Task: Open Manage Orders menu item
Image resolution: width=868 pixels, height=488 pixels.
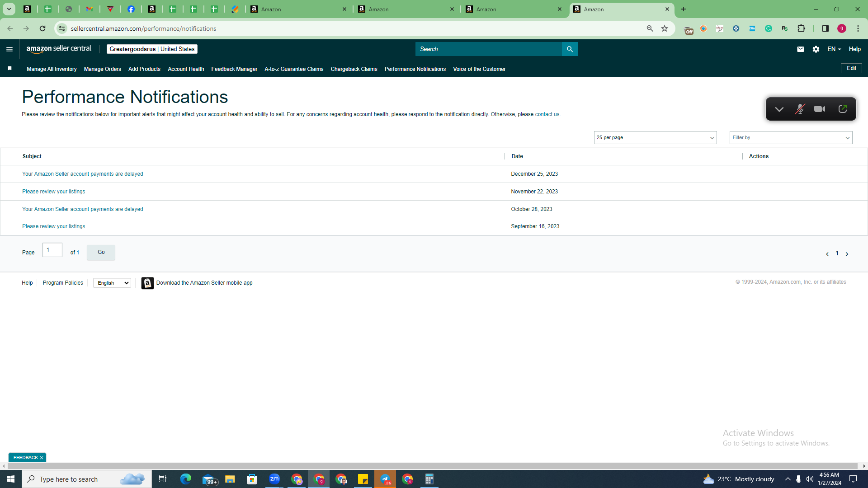Action: pyautogui.click(x=103, y=69)
